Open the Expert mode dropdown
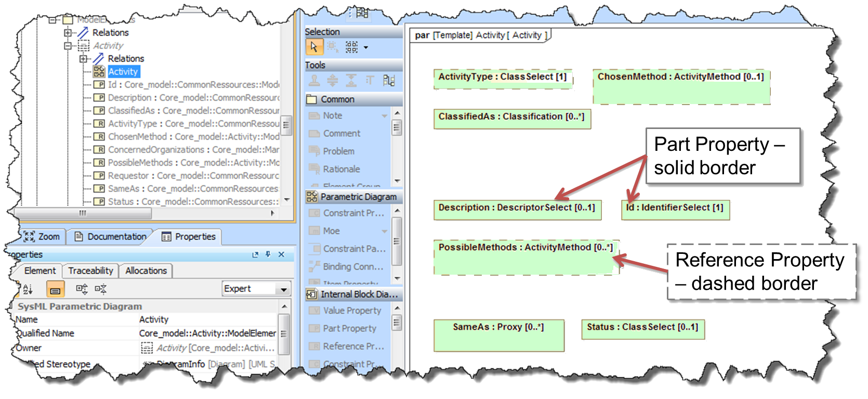This screenshot has height=399, width=868. (x=284, y=289)
